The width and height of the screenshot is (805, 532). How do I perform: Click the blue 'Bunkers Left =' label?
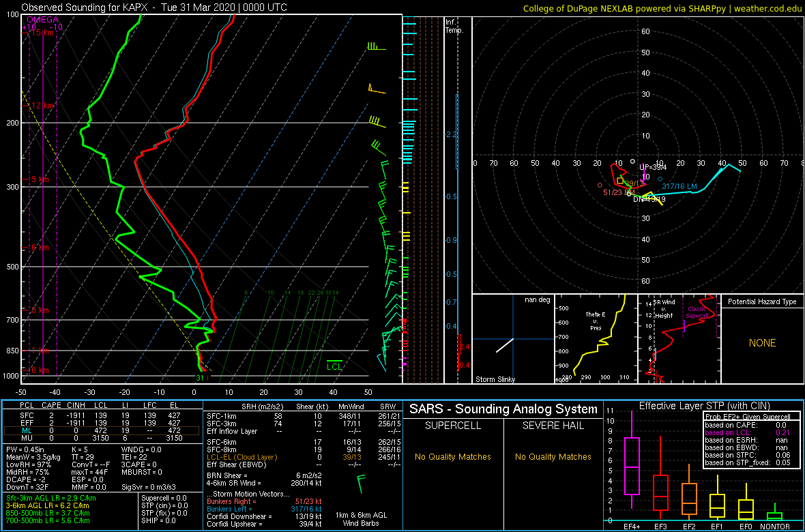pos(231,509)
